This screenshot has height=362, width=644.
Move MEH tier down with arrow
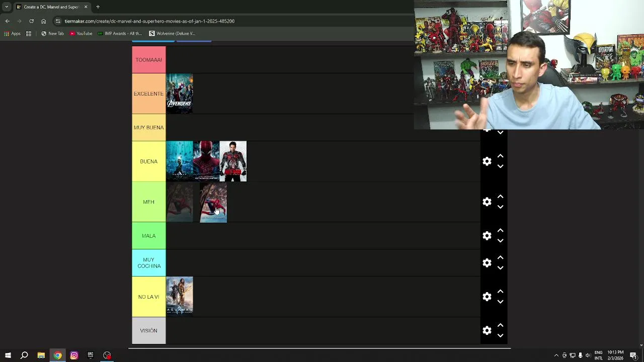[x=500, y=207]
